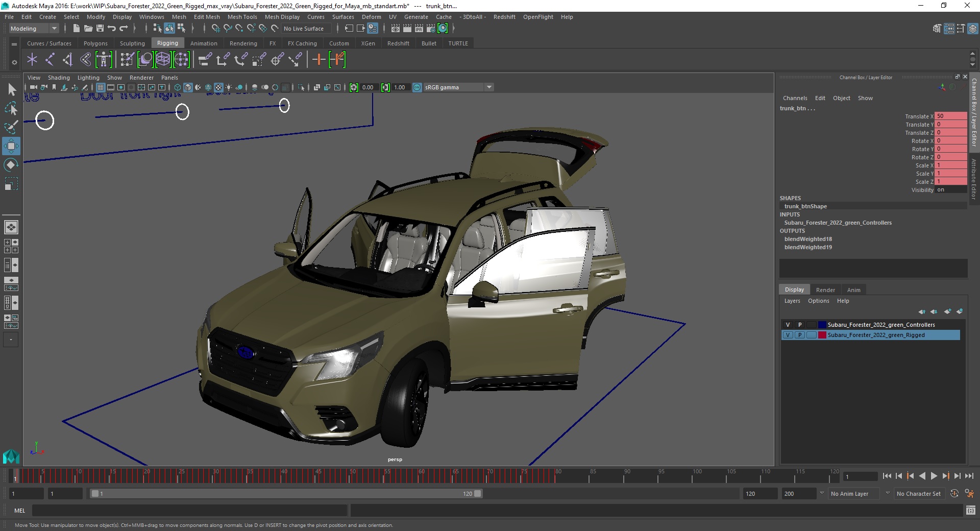
Task: Create a new empty display layer
Action: [947, 311]
